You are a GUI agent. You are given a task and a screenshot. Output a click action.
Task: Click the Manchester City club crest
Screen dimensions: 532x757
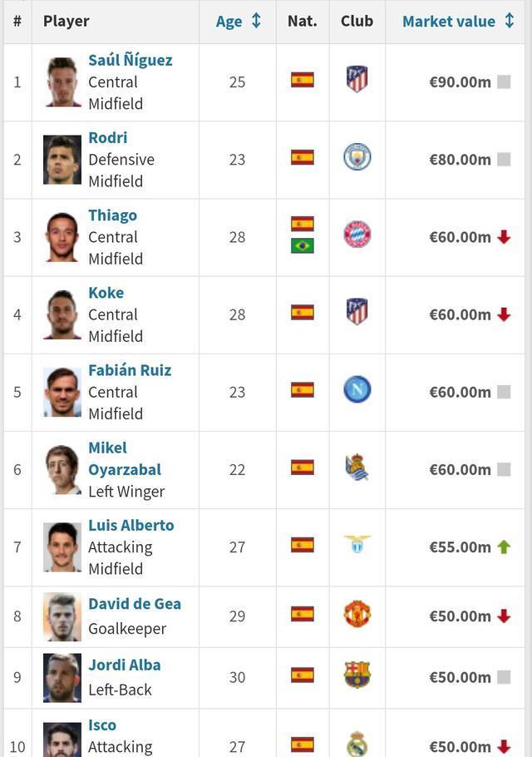(357, 157)
